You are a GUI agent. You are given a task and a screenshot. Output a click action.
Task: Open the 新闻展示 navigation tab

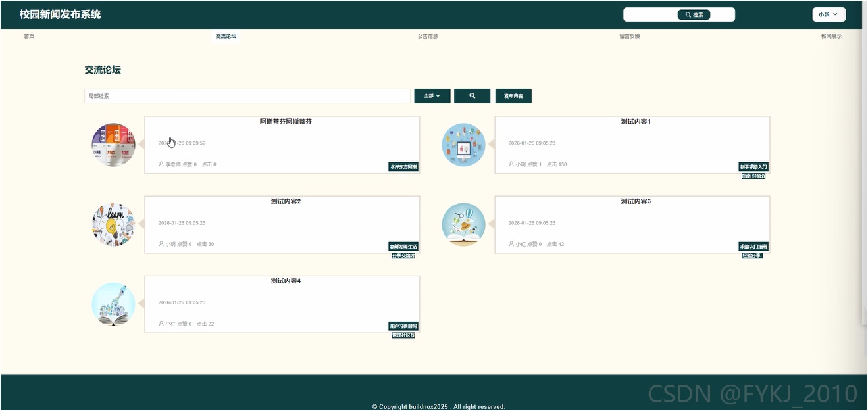click(x=831, y=36)
